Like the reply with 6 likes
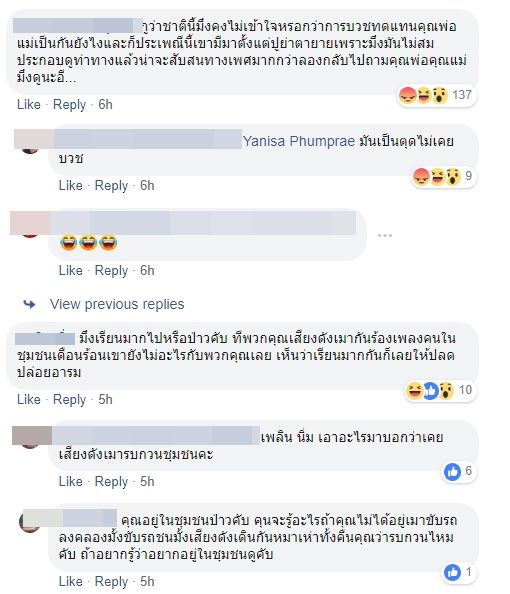Screen dimensions: 510x594 (x=70, y=481)
